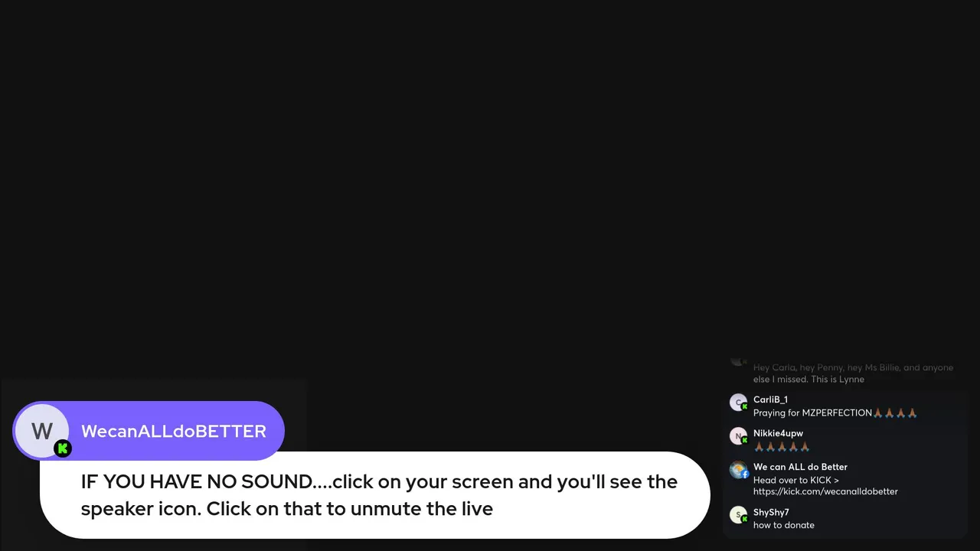Image resolution: width=980 pixels, height=551 pixels.
Task: Select the ShyShy7 username
Action: pyautogui.click(x=771, y=512)
